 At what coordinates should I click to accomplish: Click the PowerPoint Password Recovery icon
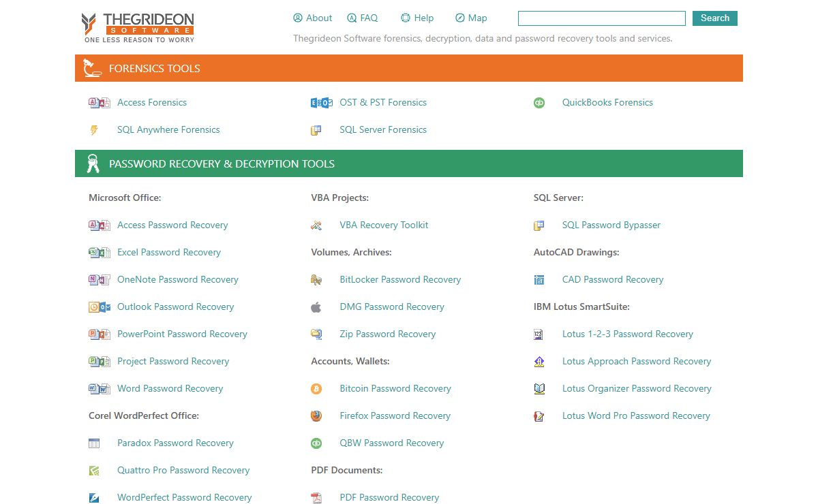tap(100, 334)
